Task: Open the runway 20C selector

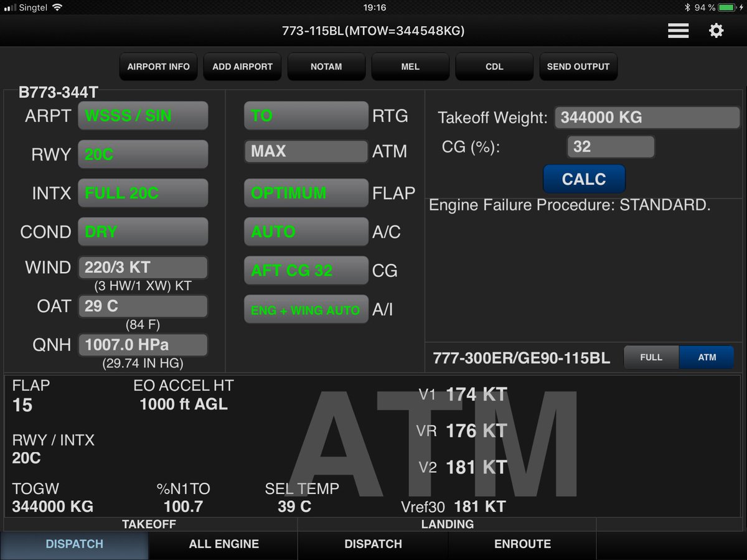Action: tap(143, 154)
